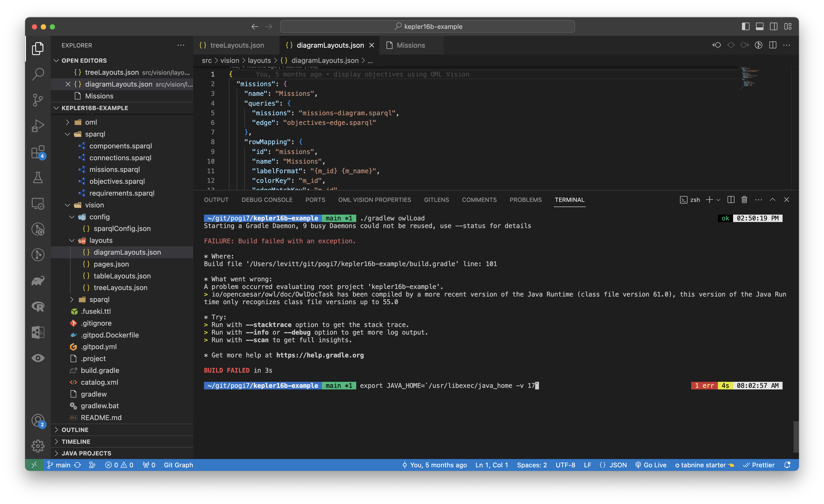Open the OML VISION PROPERTIES tab
Image resolution: width=824 pixels, height=504 pixels.
[x=375, y=200]
